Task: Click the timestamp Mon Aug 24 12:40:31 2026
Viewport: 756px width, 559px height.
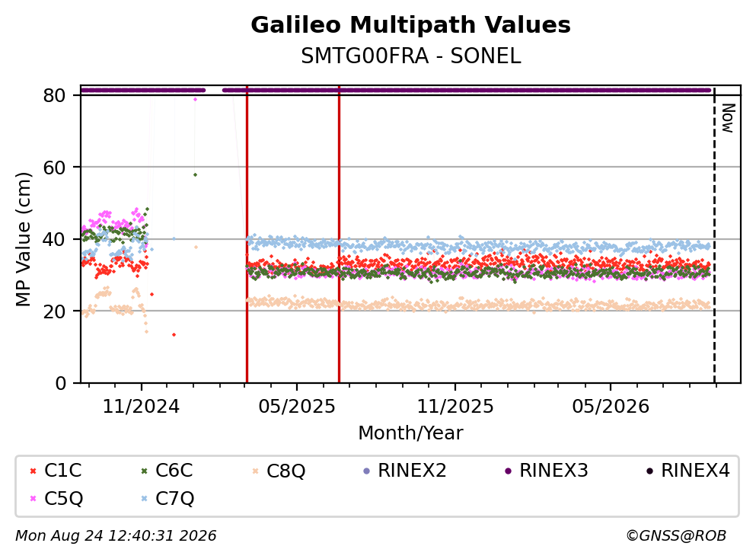Action: click(x=116, y=536)
